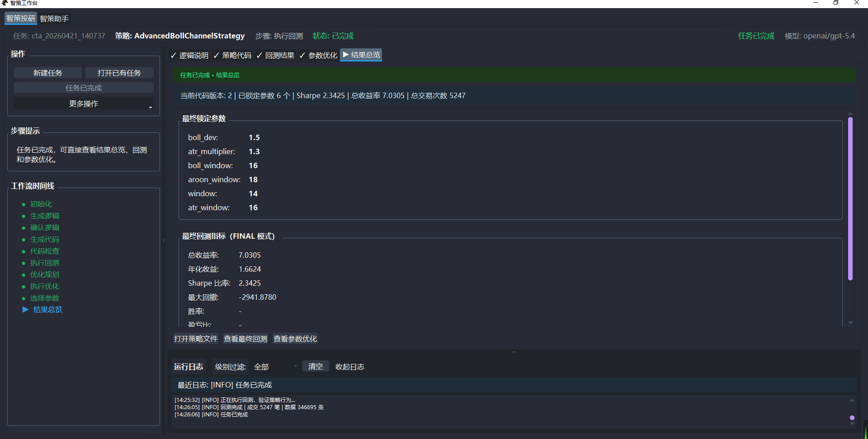Click the atr_window value 16
This screenshot has height=439, width=868.
(x=253, y=208)
